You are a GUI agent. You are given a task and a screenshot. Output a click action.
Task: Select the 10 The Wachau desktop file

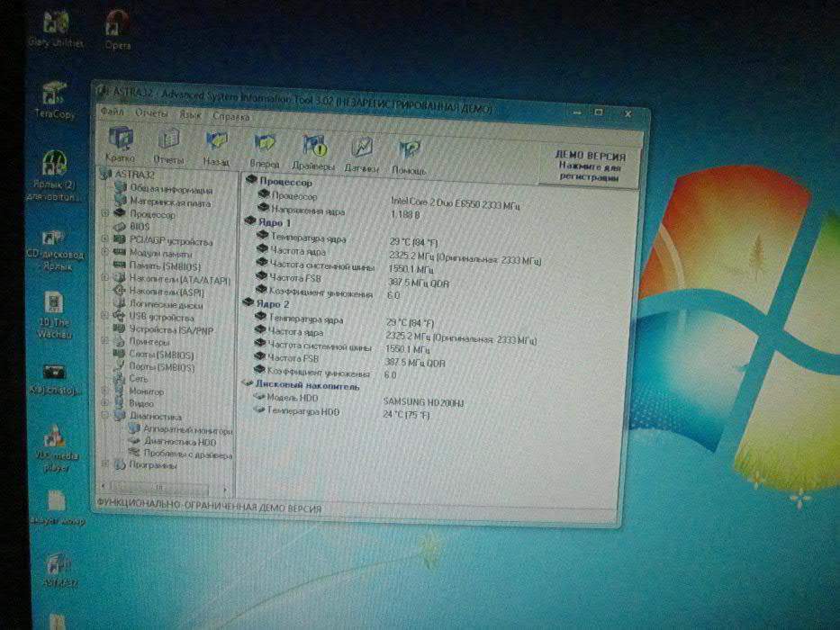tap(54, 316)
